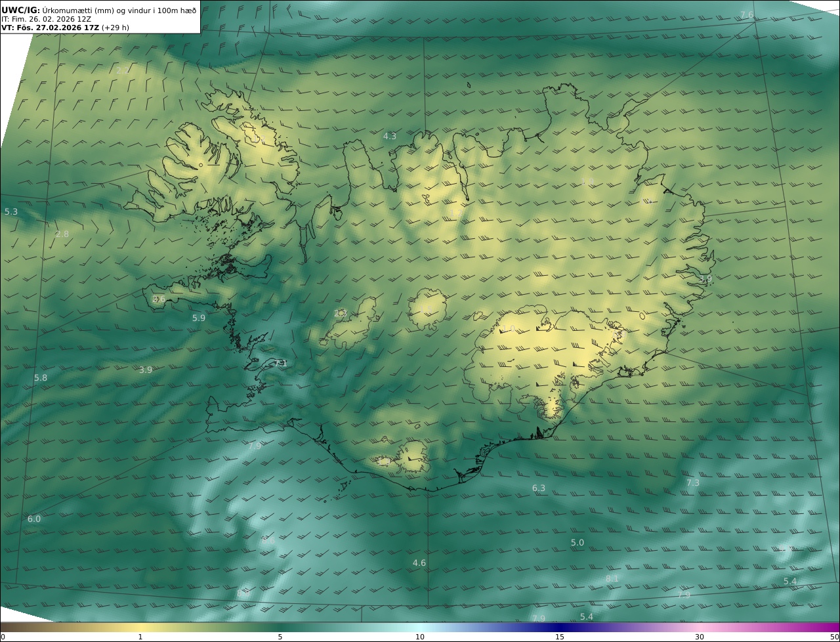
Task: Click the "5.3" value label on the map
Action: 11,212
